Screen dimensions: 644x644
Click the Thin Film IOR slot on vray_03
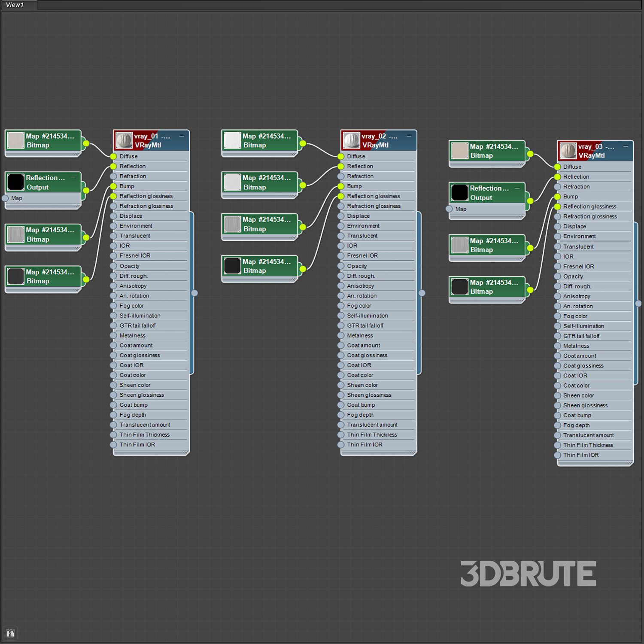(x=581, y=455)
